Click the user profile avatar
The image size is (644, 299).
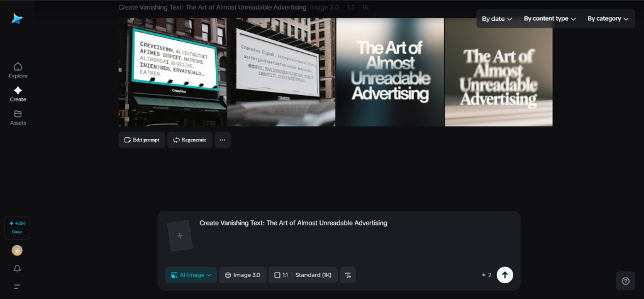pyautogui.click(x=17, y=251)
